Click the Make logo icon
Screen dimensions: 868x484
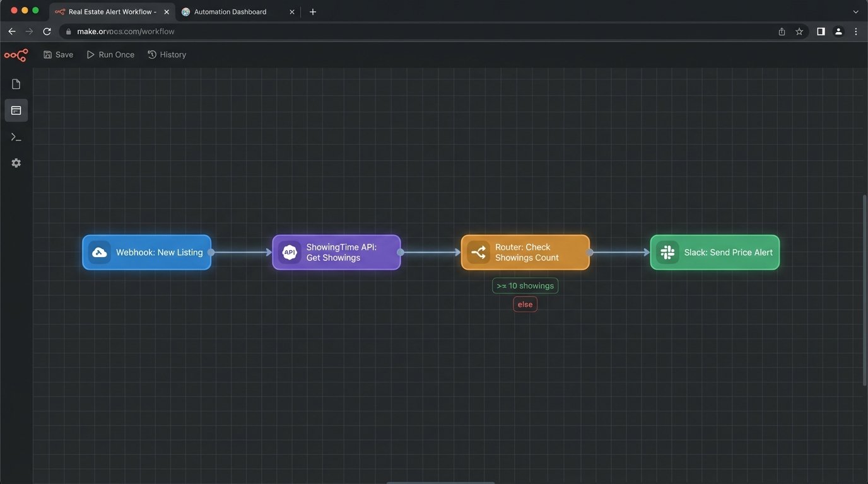[16, 55]
